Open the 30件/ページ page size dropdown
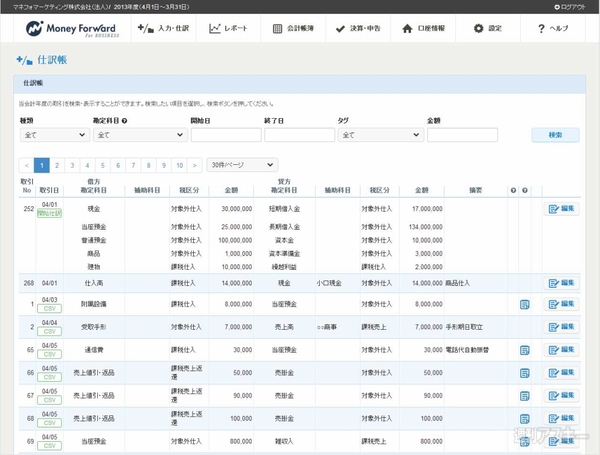 (242, 165)
